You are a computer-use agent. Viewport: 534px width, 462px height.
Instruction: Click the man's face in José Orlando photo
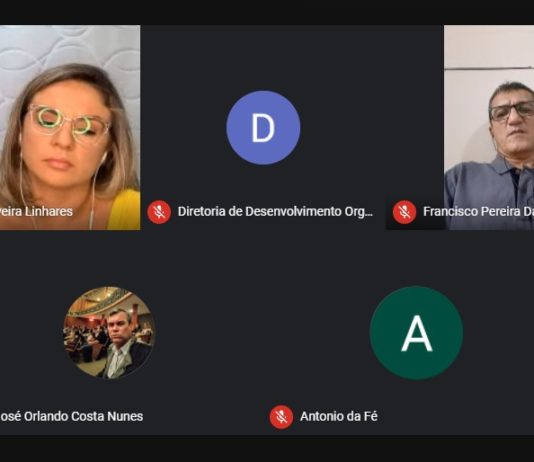click(117, 329)
